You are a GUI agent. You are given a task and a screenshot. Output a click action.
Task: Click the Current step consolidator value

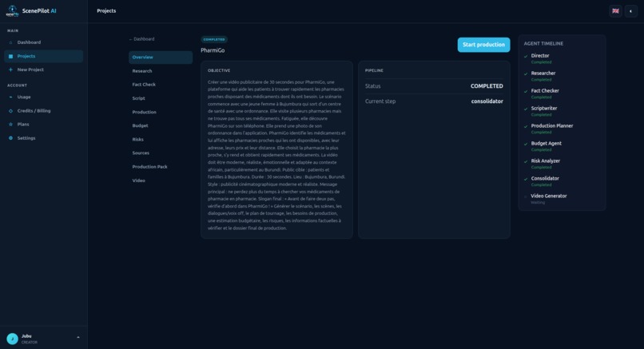[x=487, y=101]
